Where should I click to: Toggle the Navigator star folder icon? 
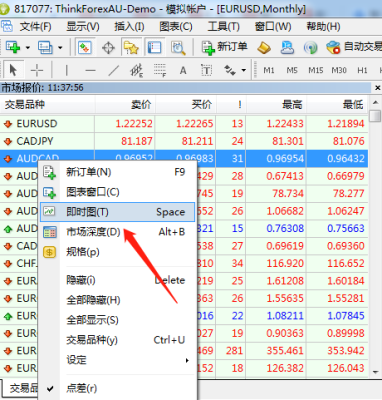coord(131,48)
